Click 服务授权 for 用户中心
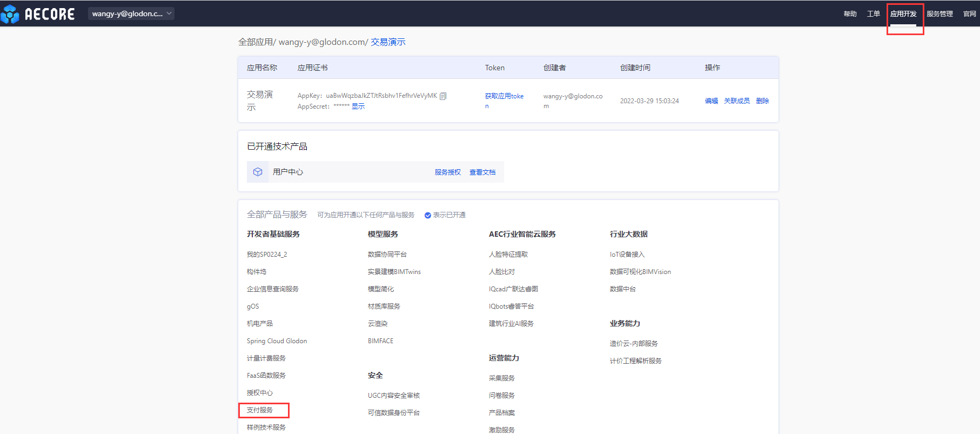This screenshot has height=434, width=980. pyautogui.click(x=447, y=172)
